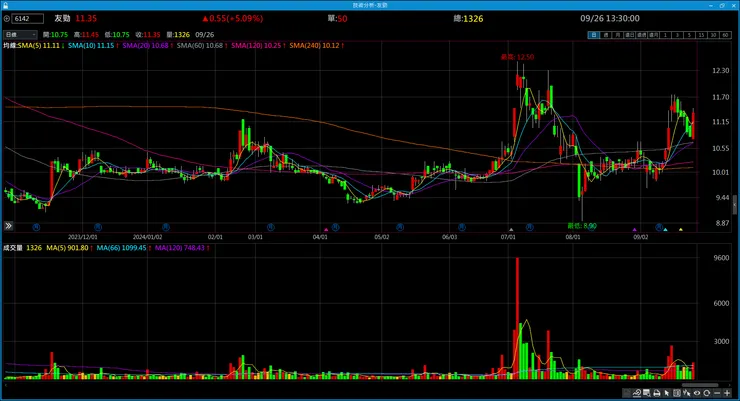
Task: Click the 12.30 price axis label
Action: coord(720,71)
